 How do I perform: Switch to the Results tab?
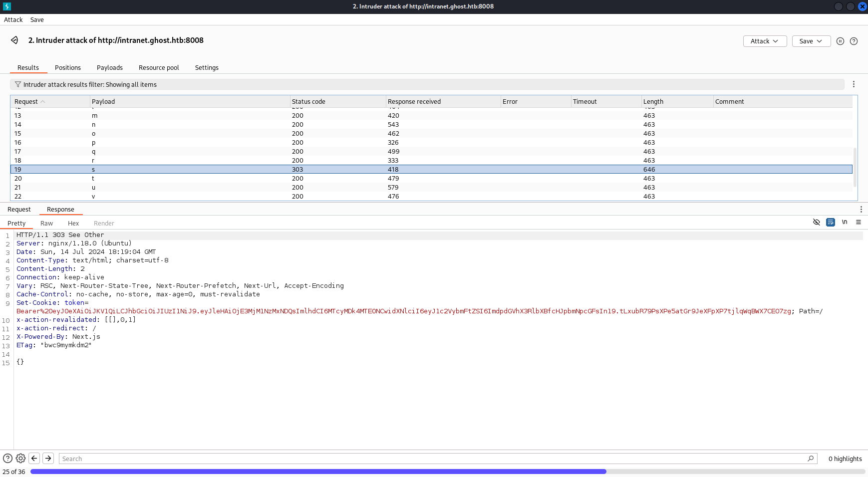pos(28,68)
